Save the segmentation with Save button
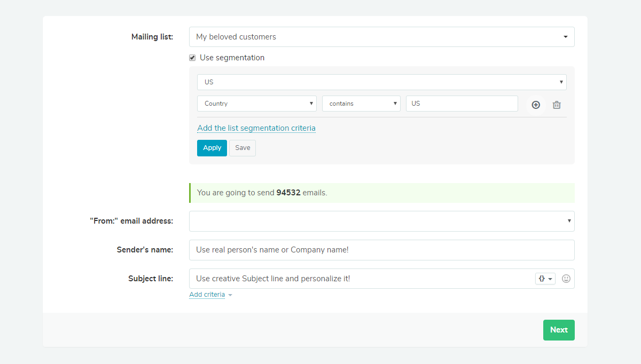This screenshot has height=364, width=641. click(x=243, y=148)
